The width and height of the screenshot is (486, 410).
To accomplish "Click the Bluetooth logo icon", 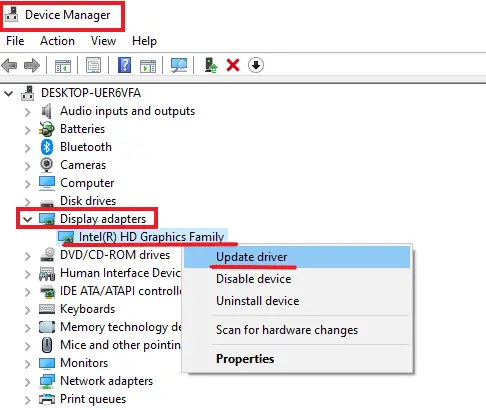I will tap(47, 147).
